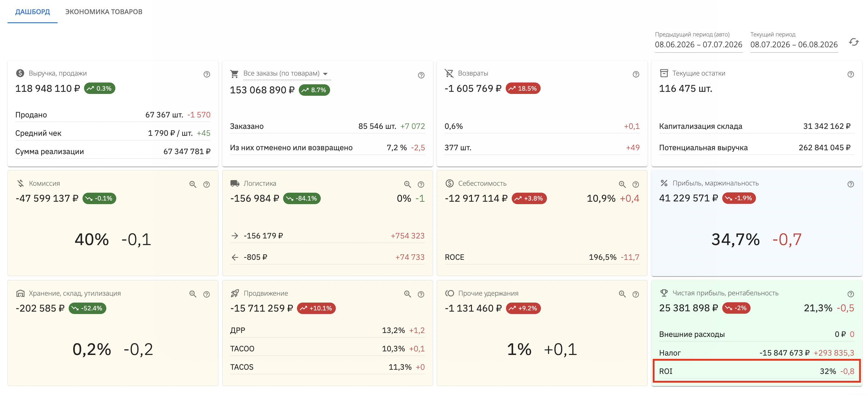Click magnifier on Продвижение card

tap(407, 294)
